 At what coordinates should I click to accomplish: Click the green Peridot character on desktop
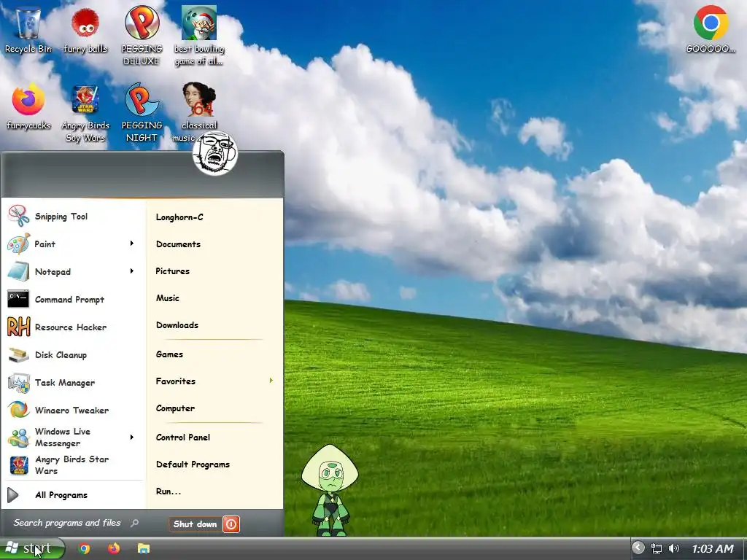point(330,491)
